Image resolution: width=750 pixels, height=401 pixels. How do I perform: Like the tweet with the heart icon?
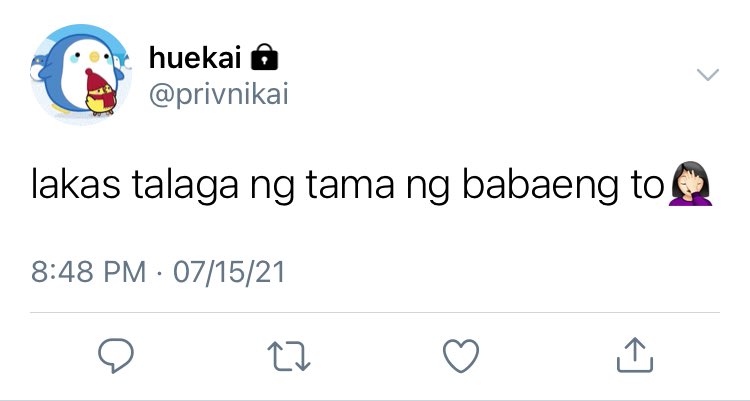[461, 356]
